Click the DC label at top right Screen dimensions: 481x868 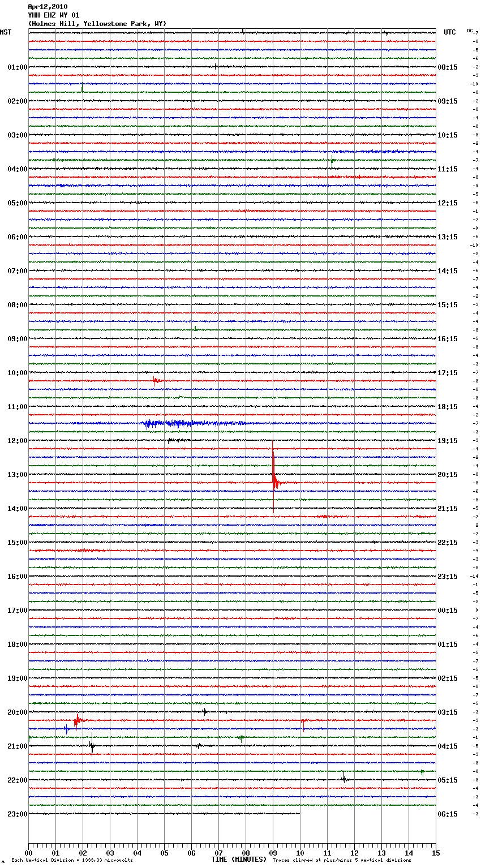point(470,31)
